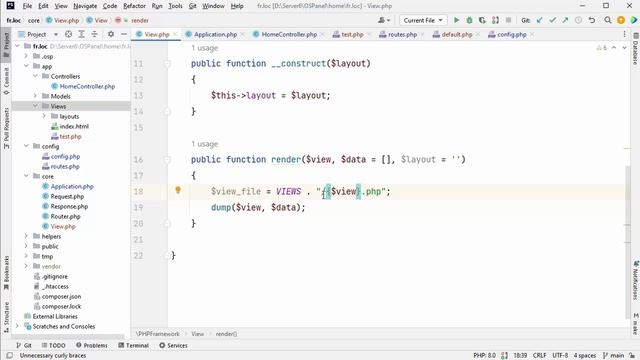Open Current File run configuration dropdown
The width and height of the screenshot is (640, 360).
(423, 20)
